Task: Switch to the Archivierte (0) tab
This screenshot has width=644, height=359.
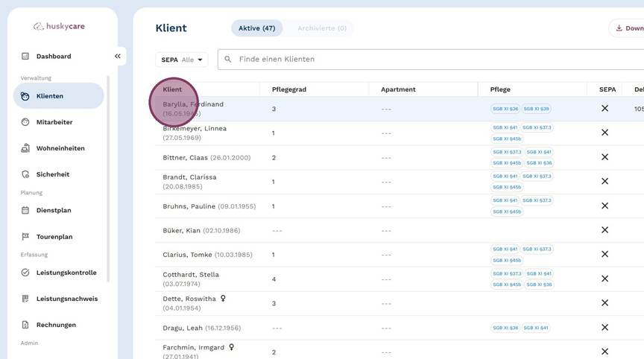Action: (322, 28)
